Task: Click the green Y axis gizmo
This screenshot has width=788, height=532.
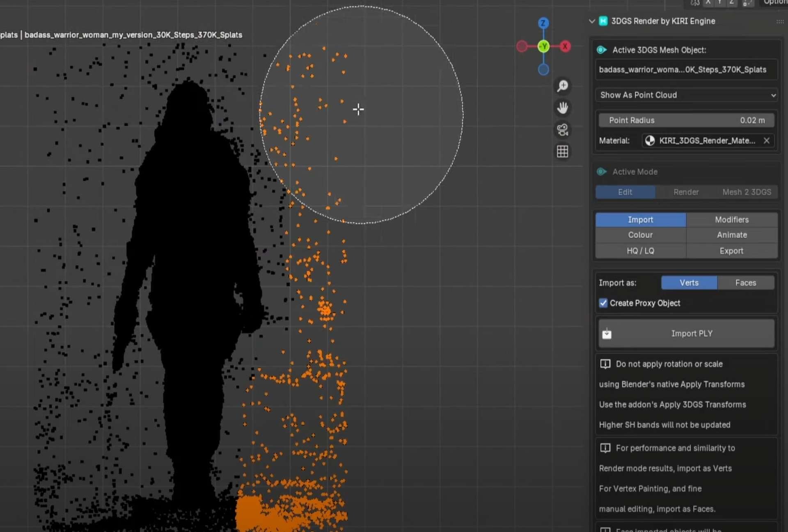Action: 543,46
